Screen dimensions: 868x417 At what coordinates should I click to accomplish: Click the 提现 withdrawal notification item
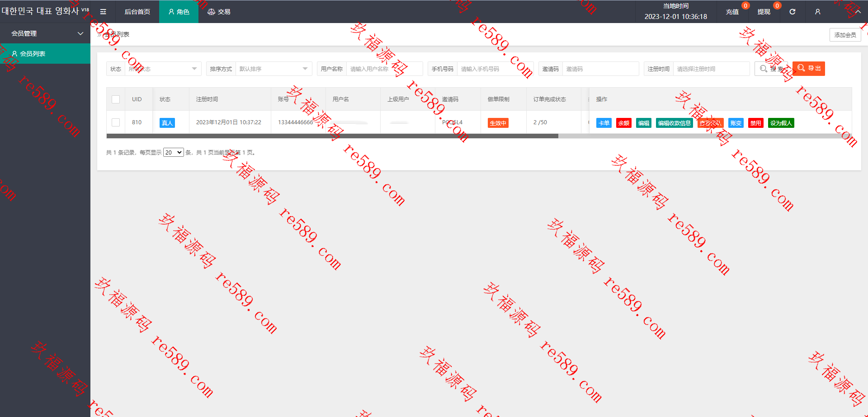764,12
